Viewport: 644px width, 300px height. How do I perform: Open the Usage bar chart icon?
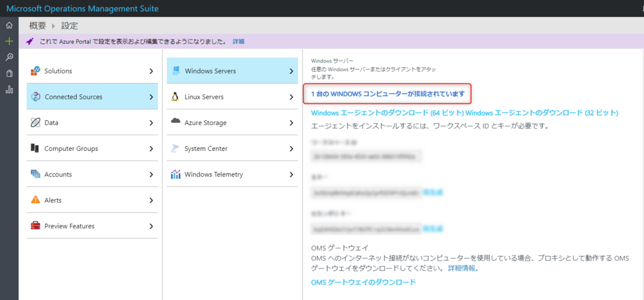point(9,89)
